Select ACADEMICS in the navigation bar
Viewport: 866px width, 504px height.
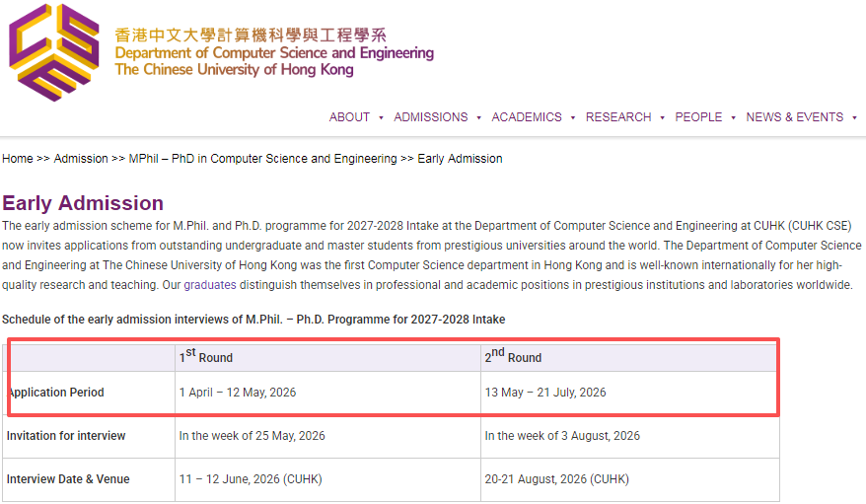(x=526, y=117)
